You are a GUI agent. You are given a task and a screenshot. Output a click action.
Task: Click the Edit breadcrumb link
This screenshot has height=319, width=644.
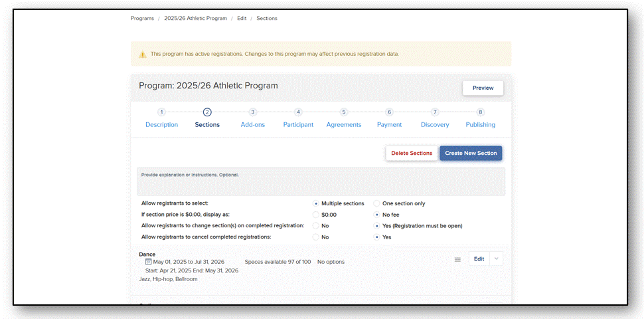point(242,19)
